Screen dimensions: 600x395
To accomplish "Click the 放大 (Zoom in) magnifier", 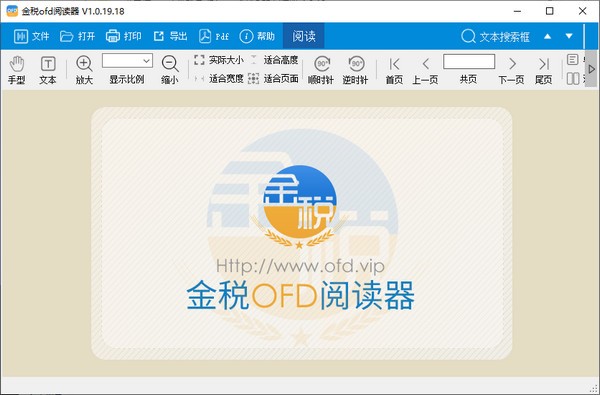I will click(x=84, y=70).
